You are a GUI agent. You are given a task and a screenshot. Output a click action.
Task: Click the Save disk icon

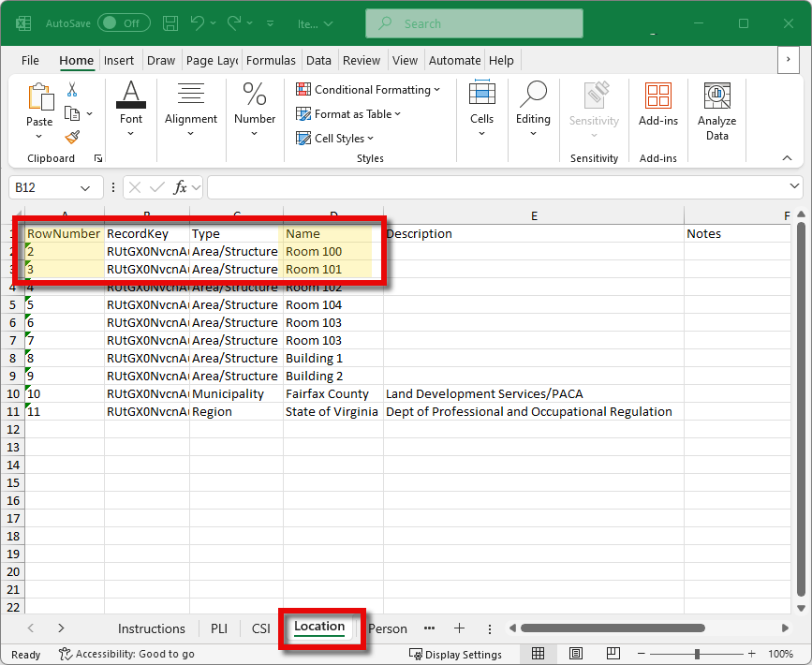tap(170, 22)
